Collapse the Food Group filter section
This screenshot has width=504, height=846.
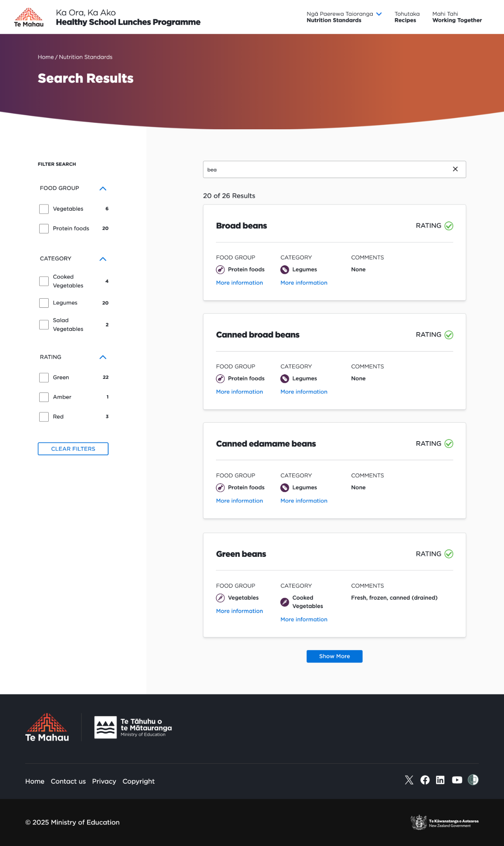[x=103, y=188]
